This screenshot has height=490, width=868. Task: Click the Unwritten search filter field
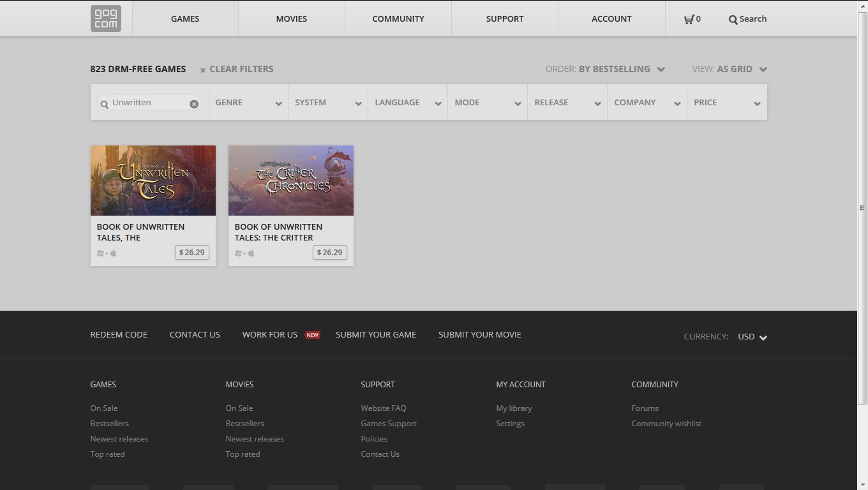(149, 103)
